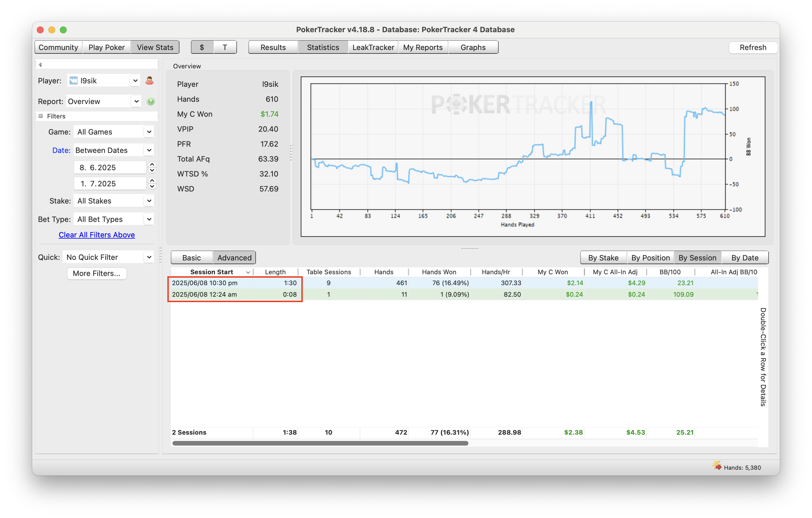Click Clear All Filters Above link
This screenshot has width=812, height=518.
[97, 235]
